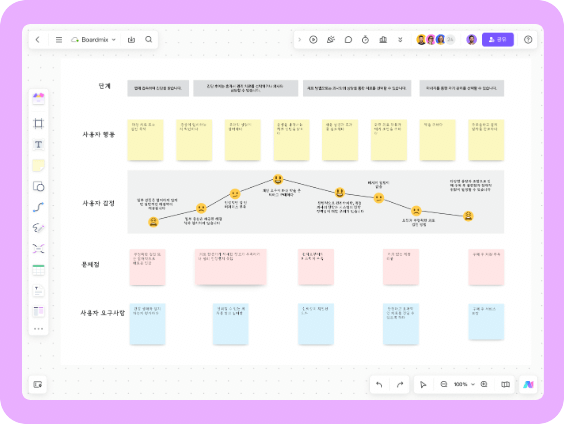Select the first yellow sticky note
Viewport: 564px width, 424px height.
click(x=145, y=140)
